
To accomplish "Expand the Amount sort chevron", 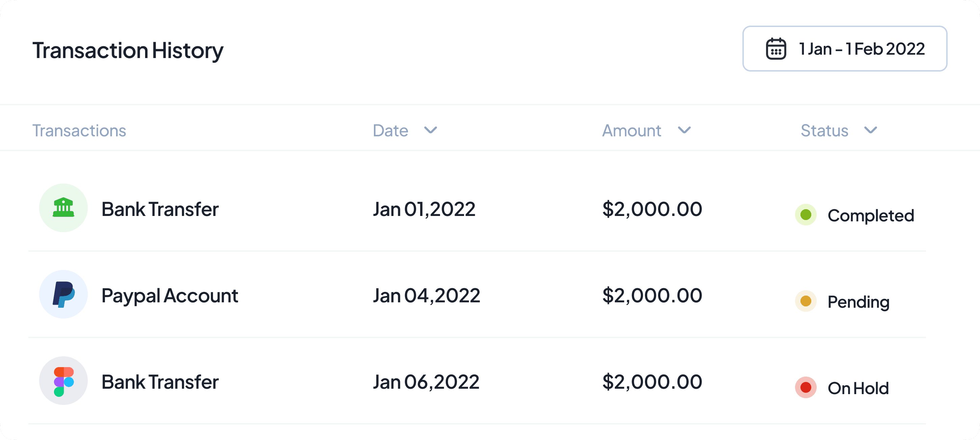I will [684, 131].
